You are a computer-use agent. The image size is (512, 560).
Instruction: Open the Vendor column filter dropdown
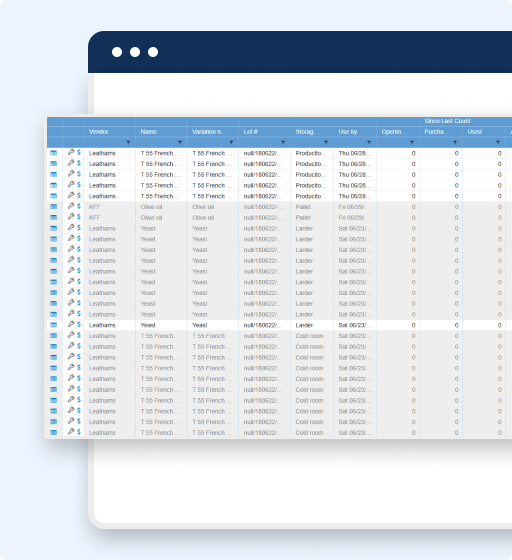point(128,142)
